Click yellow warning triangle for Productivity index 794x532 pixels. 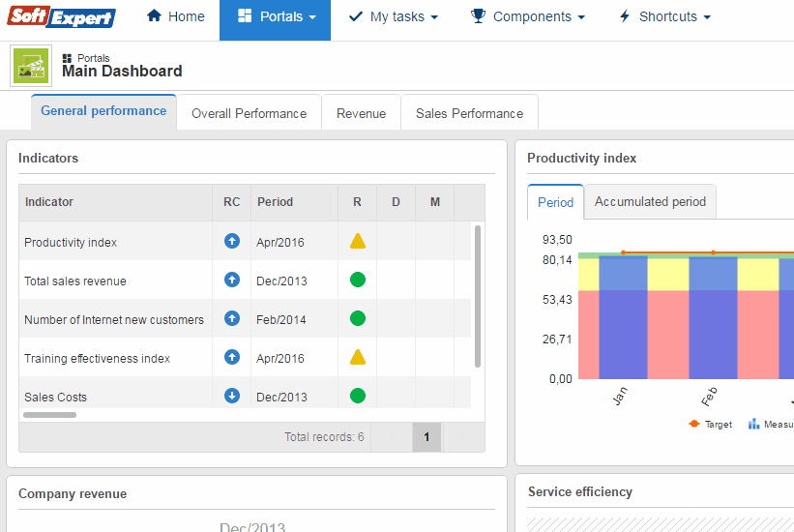[x=357, y=242]
